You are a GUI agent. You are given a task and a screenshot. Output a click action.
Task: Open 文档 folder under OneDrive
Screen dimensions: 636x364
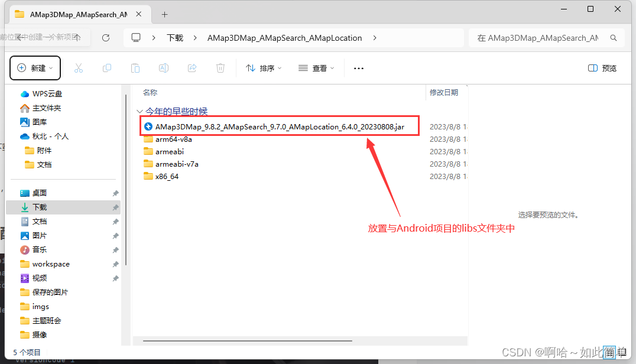click(x=44, y=165)
